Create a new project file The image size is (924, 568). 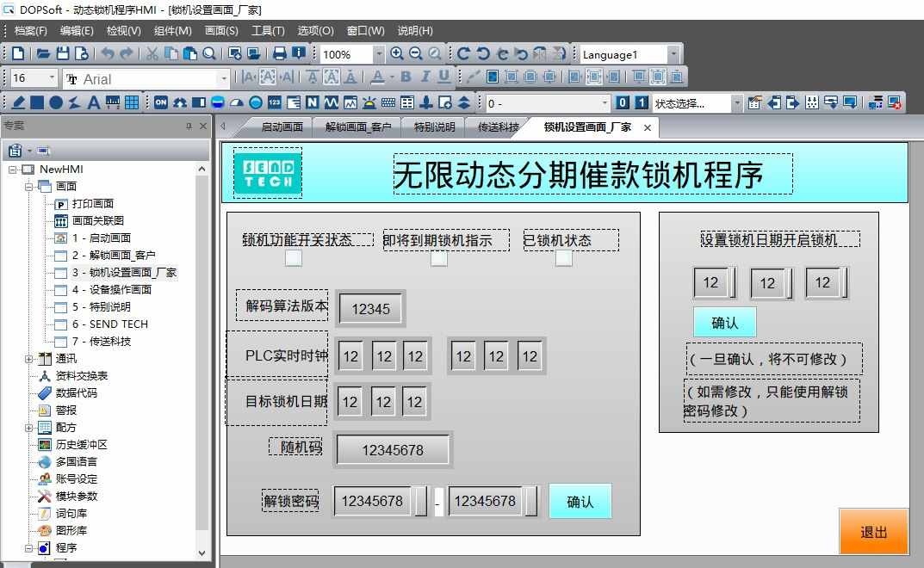click(18, 53)
